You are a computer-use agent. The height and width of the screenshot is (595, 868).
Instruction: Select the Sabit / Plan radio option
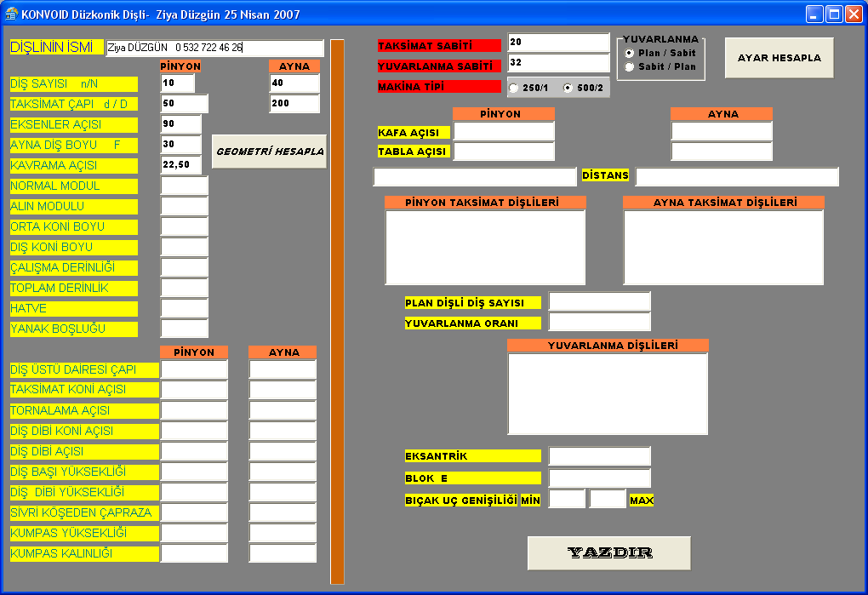[x=630, y=66]
